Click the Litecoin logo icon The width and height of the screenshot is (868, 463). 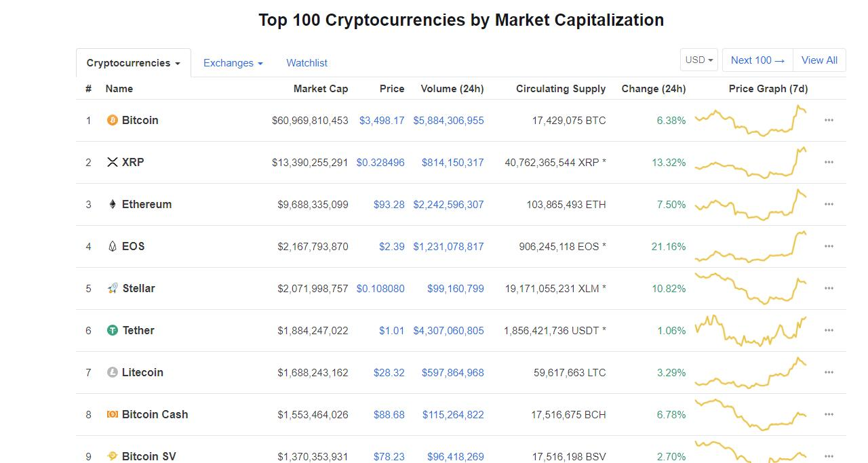tap(113, 372)
